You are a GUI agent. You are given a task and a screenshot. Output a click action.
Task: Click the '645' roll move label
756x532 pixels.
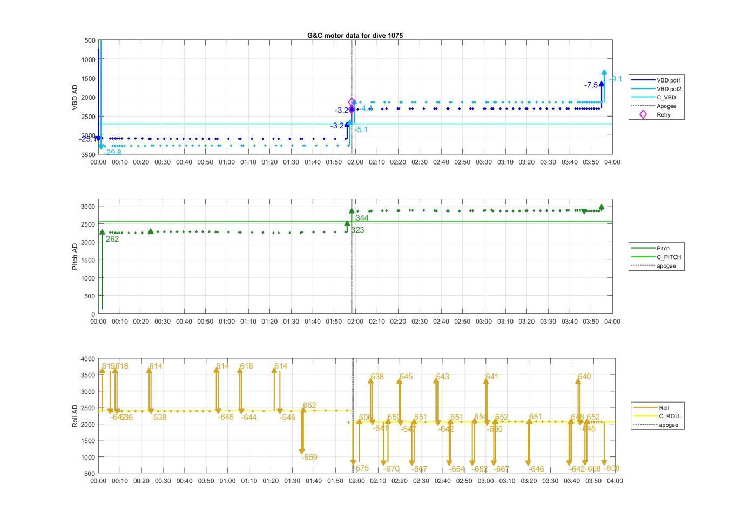coord(406,377)
